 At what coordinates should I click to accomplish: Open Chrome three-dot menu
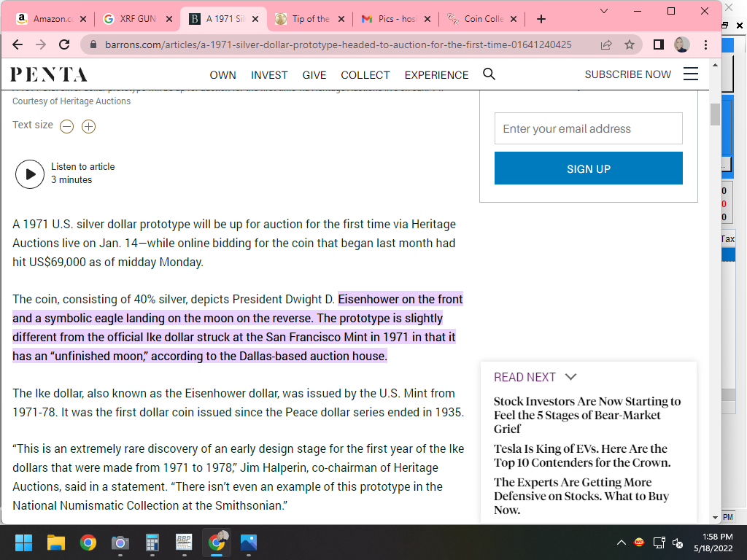pos(705,44)
